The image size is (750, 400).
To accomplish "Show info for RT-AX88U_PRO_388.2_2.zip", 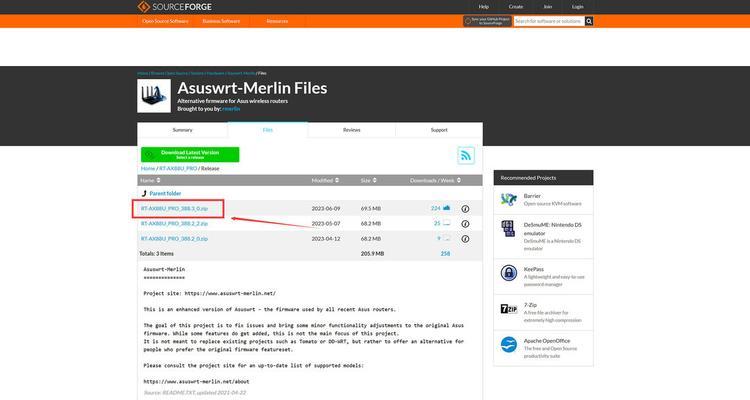I will [465, 223].
